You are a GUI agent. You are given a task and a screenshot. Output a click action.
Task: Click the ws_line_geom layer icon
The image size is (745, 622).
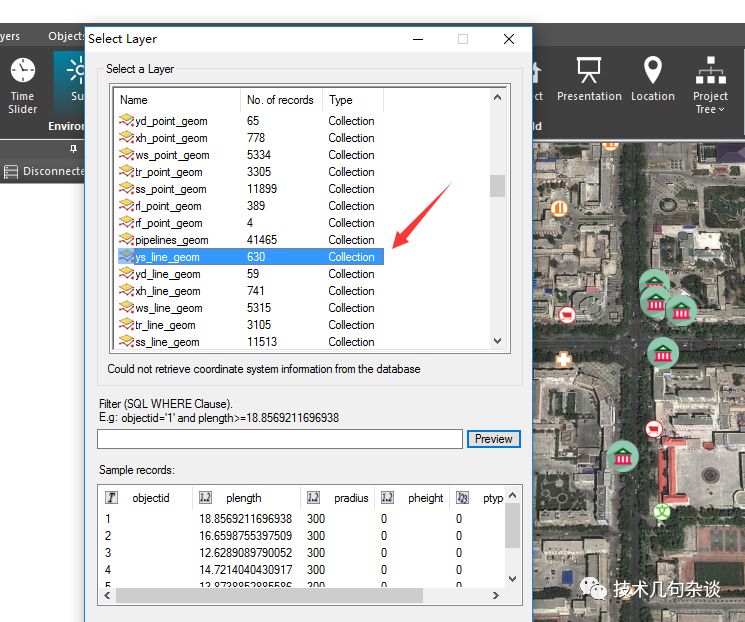[x=126, y=308]
